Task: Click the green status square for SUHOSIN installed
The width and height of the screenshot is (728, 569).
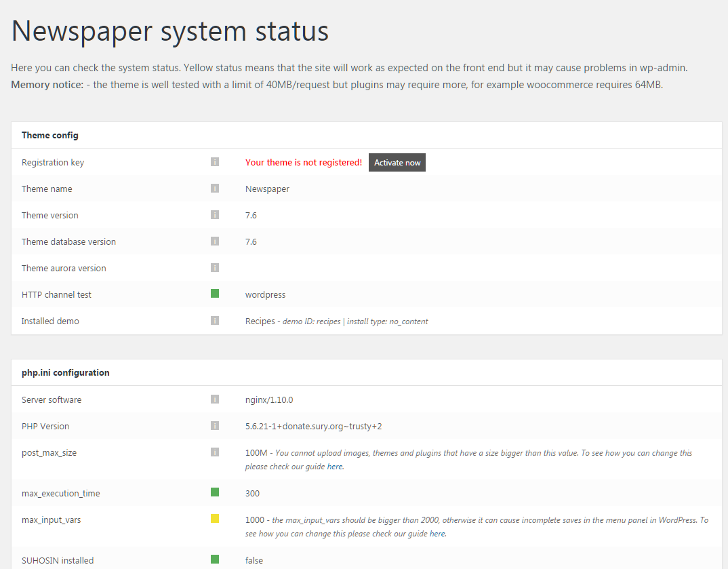Action: pos(214,559)
